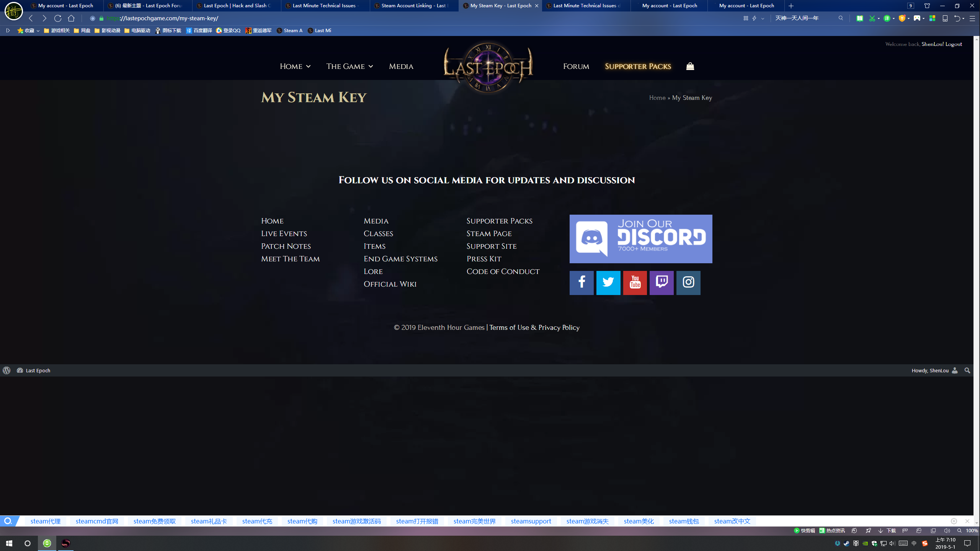Viewport: 980px width, 551px height.
Task: Open the 下载 downloads status item
Action: click(887, 531)
